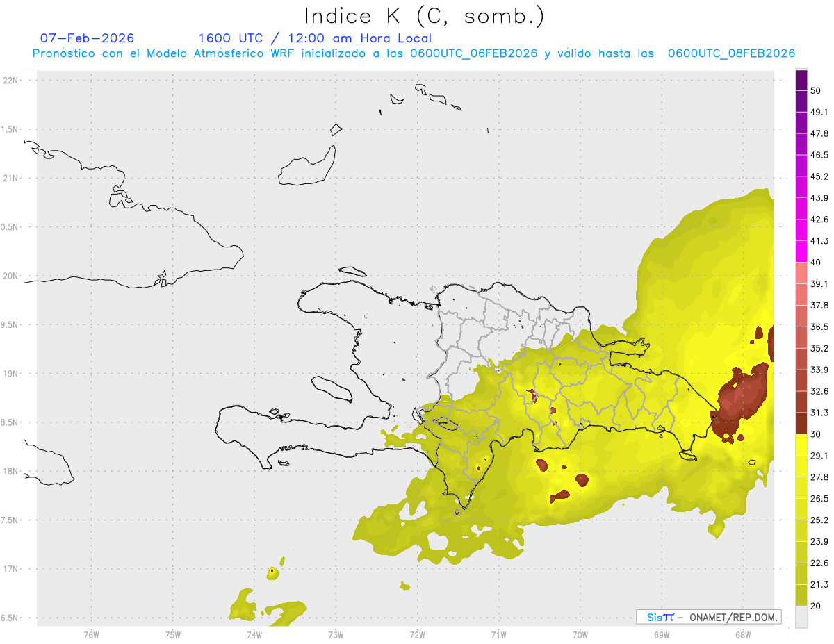Click the color bar value '46.5'
834x644 pixels.
pyautogui.click(x=819, y=155)
